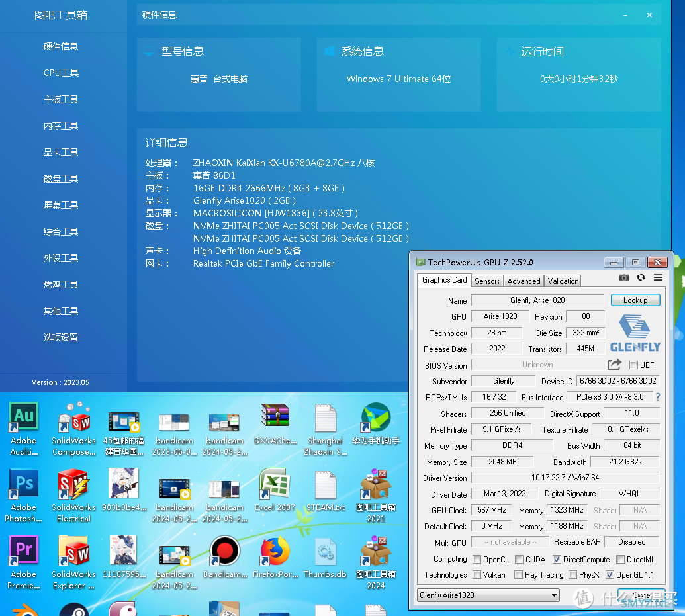Select 综合工具 in toolbox sidebar

pyautogui.click(x=61, y=232)
